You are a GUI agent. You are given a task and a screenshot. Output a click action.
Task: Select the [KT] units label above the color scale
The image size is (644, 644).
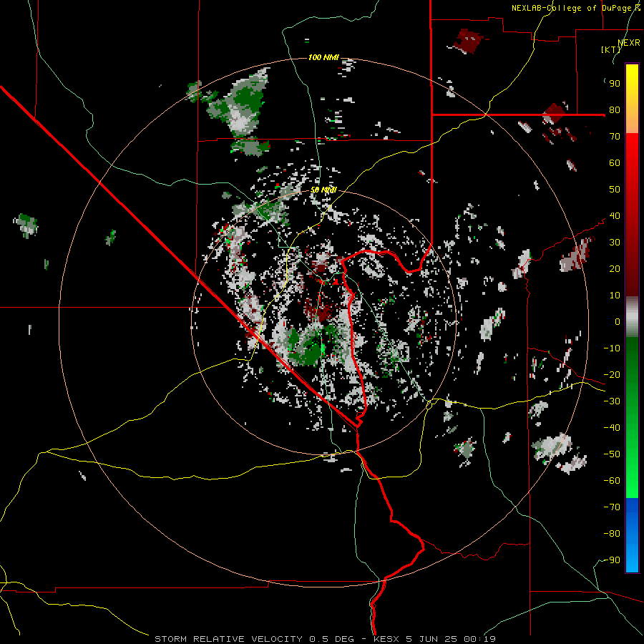coord(611,49)
